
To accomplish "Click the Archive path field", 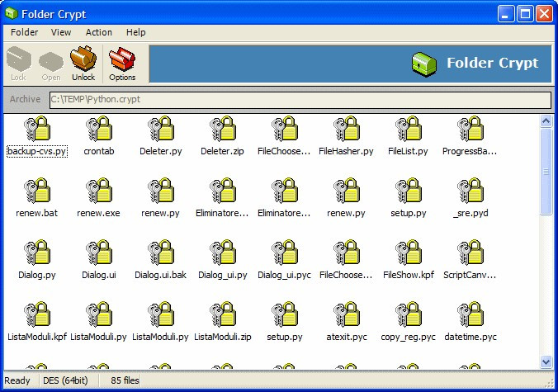I will point(300,100).
